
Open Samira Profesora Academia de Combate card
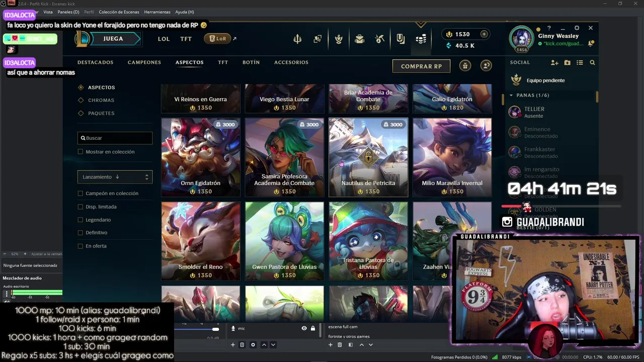[284, 157]
